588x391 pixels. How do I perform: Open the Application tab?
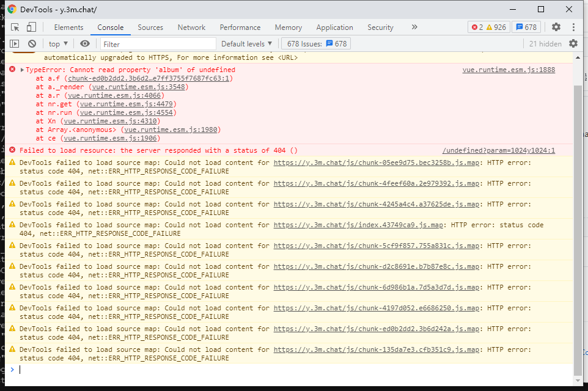pos(334,27)
